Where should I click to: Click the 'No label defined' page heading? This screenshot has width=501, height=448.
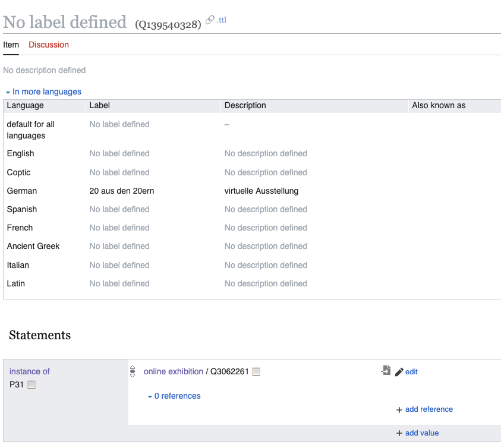pyautogui.click(x=65, y=22)
